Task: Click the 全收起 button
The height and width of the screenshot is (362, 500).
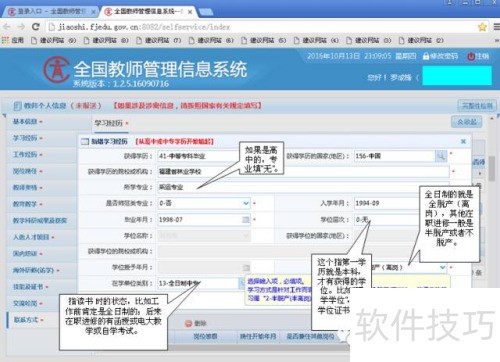Action: coord(467,122)
